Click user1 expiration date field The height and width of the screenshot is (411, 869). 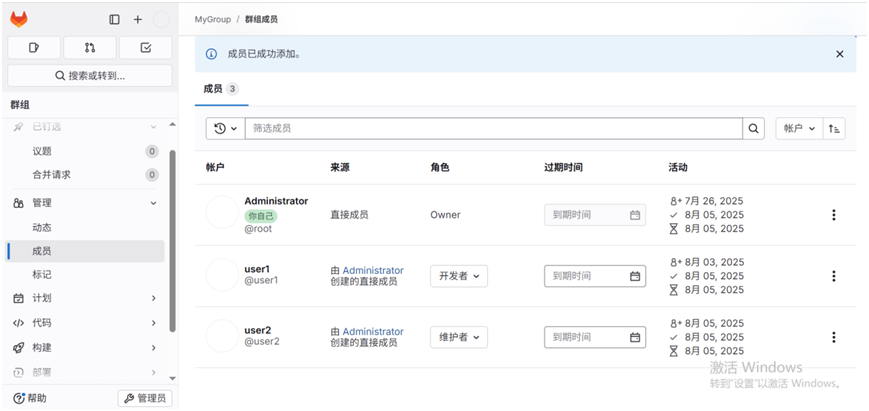coord(595,276)
